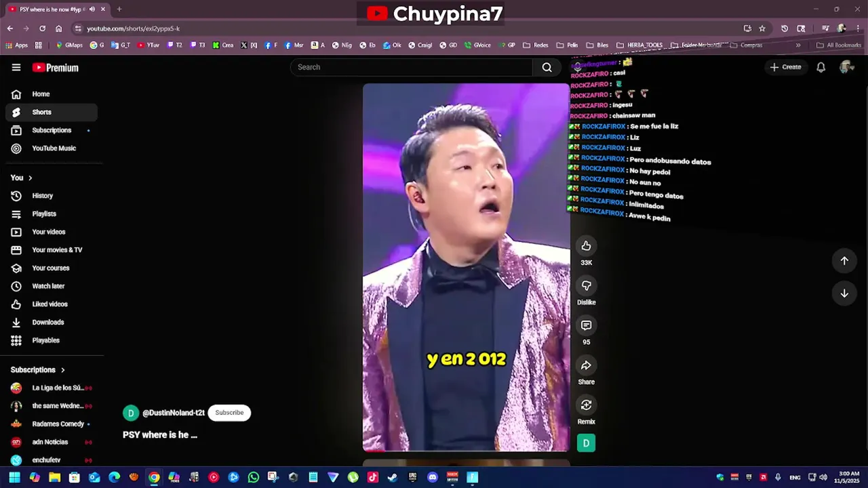This screenshot has width=868, height=488.
Task: Click the Chrome address bar URL
Action: tap(133, 28)
